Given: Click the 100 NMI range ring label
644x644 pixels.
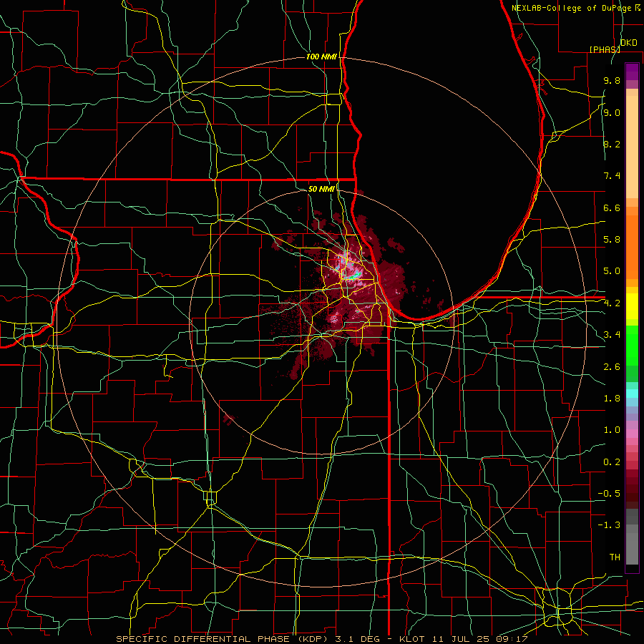Looking at the screenshot, I should pyautogui.click(x=321, y=57).
